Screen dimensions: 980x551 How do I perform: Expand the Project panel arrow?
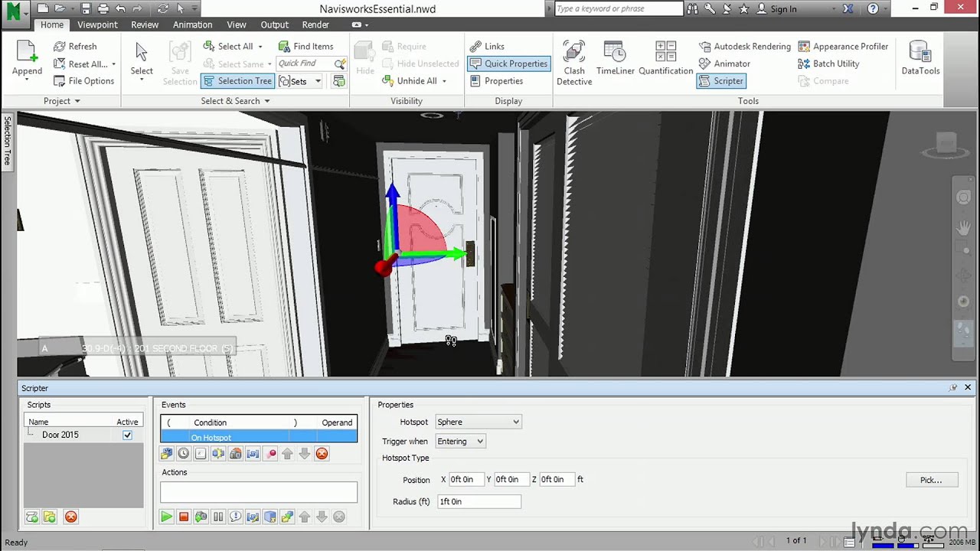[77, 101]
